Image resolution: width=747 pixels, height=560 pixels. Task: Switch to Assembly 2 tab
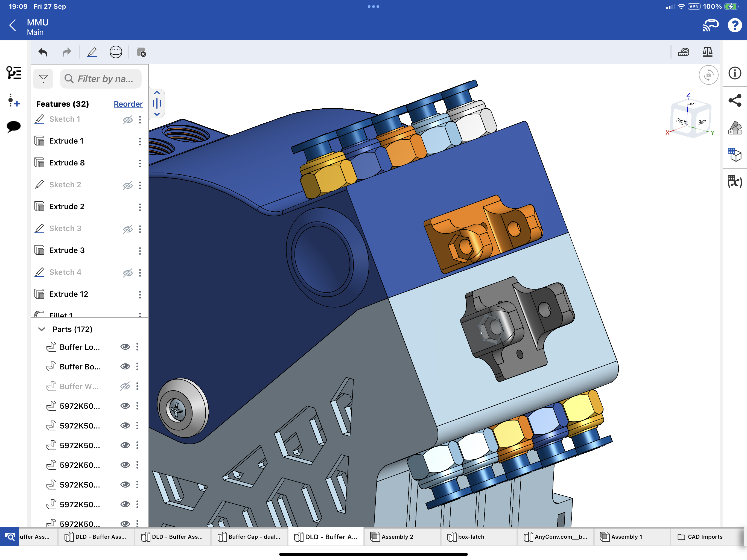coord(402,537)
